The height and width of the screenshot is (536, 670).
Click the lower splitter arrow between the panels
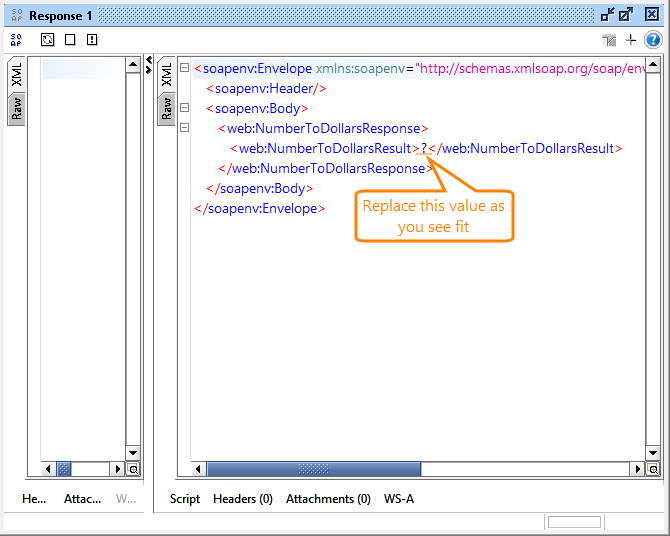[x=149, y=70]
